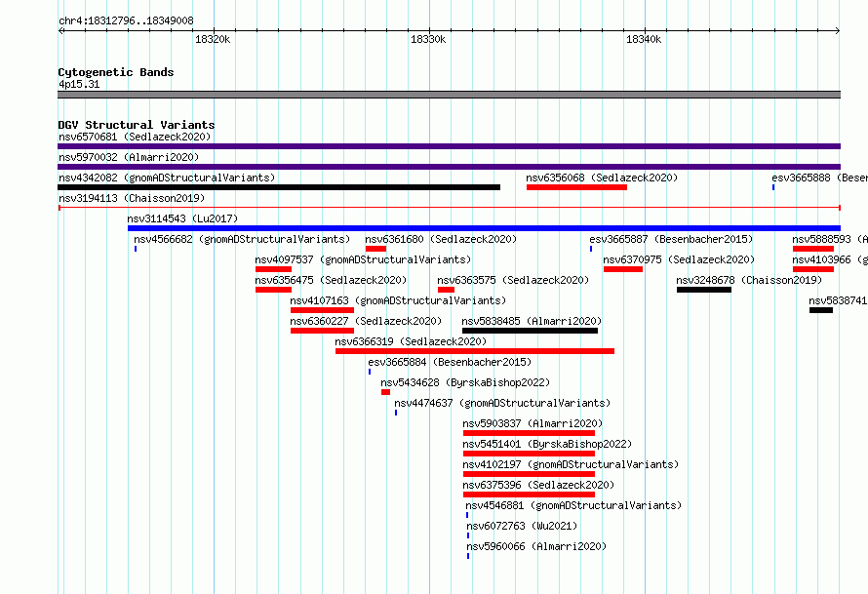Click the DGV Structural Variants track title
This screenshot has width=868, height=594.
click(x=137, y=125)
